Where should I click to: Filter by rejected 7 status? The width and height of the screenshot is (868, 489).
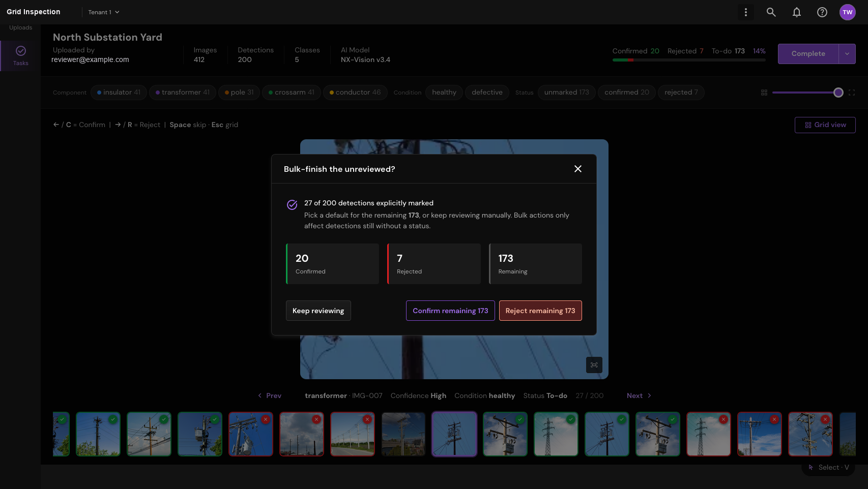(681, 93)
